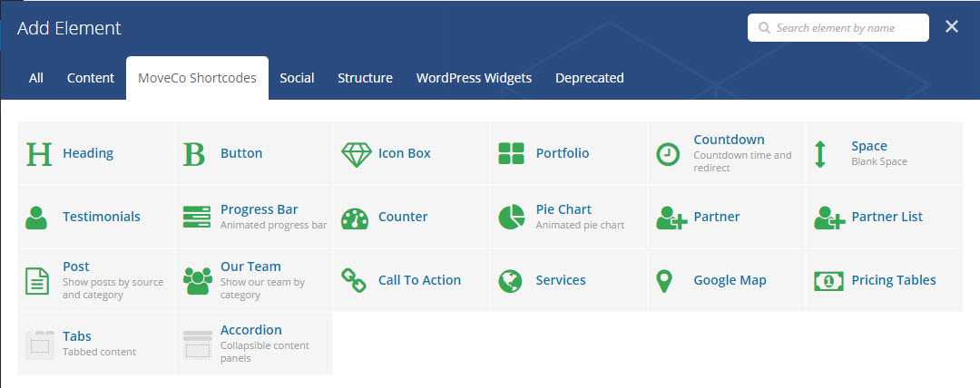Click the Icon Box label
The width and height of the screenshot is (980, 388).
pos(405,153)
